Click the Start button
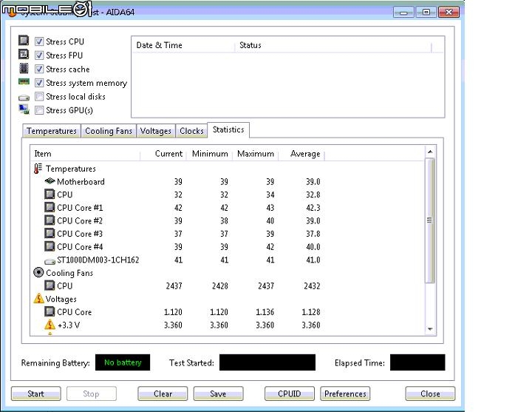Viewport: 532px width, 412px height. [36, 394]
